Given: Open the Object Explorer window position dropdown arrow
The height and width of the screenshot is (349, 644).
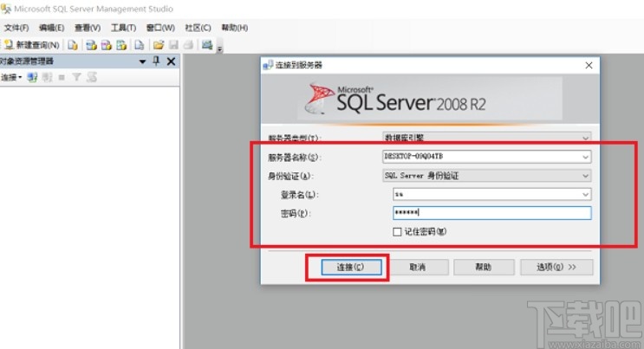Looking at the screenshot, I should pyautogui.click(x=142, y=61).
